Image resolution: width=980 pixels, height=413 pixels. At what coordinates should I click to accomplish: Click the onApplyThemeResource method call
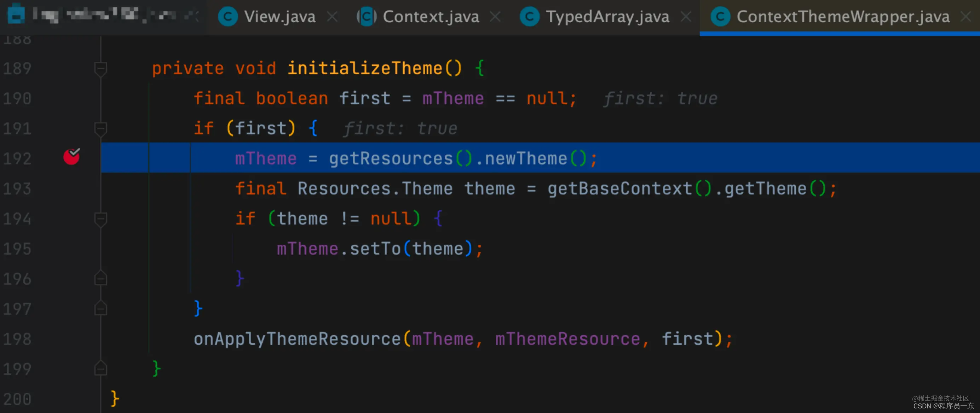pyautogui.click(x=297, y=339)
